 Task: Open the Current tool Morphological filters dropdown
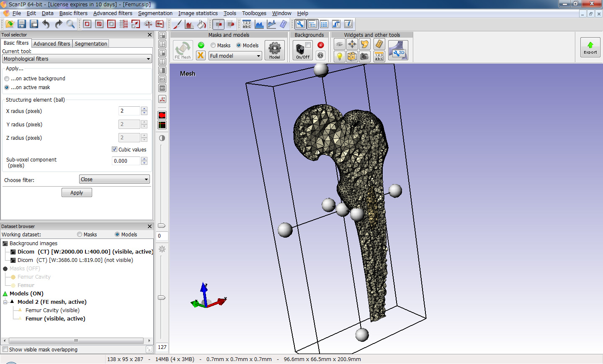click(x=77, y=59)
